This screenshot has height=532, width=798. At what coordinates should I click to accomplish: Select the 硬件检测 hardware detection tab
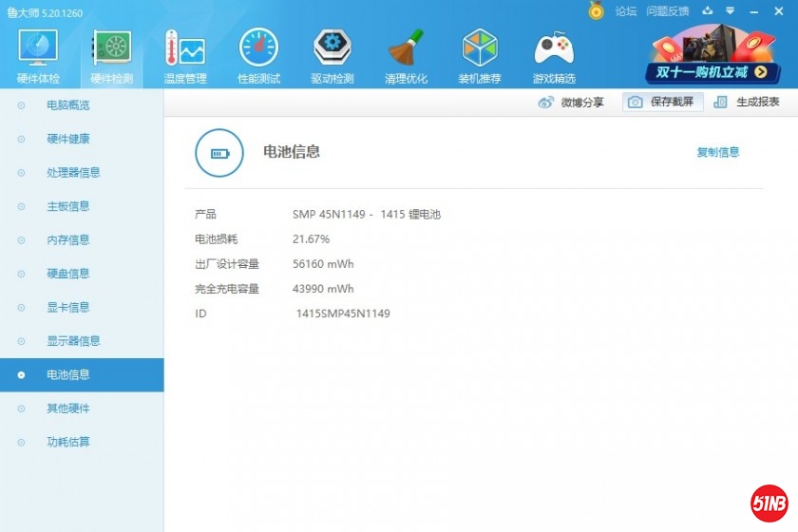(111, 56)
